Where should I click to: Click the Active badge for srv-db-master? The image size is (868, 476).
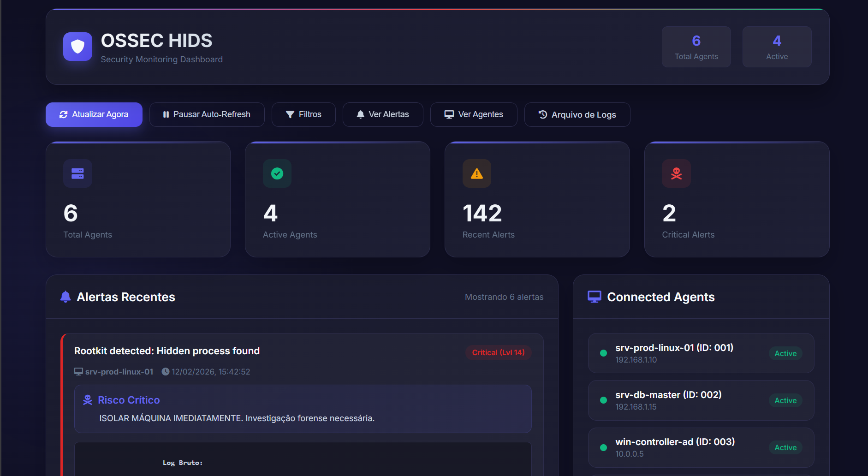pyautogui.click(x=785, y=400)
